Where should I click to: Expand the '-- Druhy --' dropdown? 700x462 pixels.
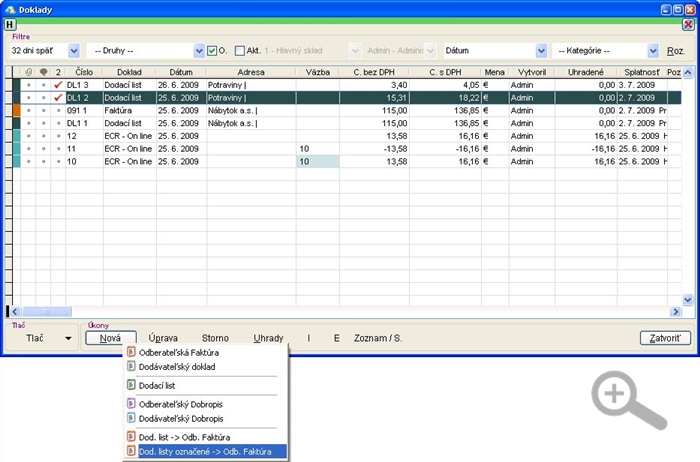[x=198, y=50]
